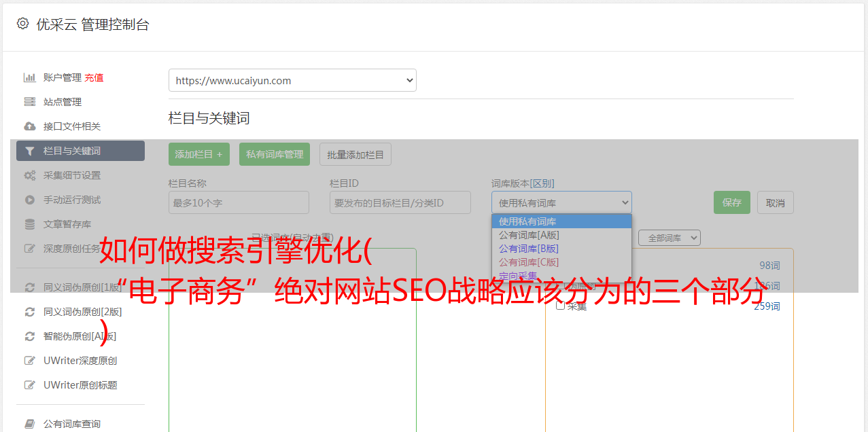Open UWriter深度原创 in the sidebar
Screen dimensions: 868x432
tap(80, 361)
